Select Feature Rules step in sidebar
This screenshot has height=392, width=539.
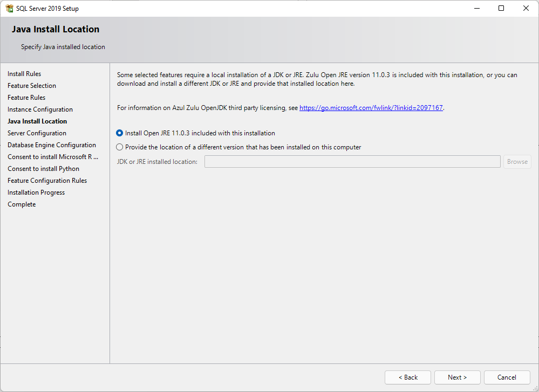[x=26, y=98]
